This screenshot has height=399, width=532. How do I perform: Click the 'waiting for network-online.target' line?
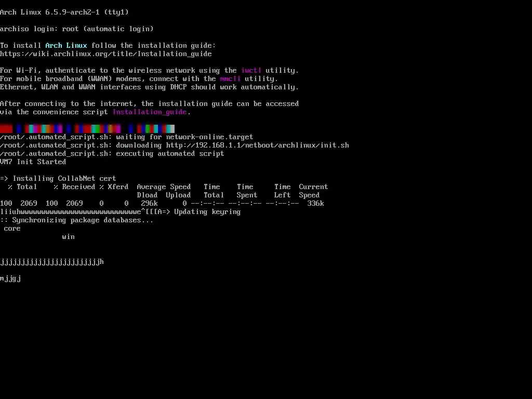click(x=127, y=137)
